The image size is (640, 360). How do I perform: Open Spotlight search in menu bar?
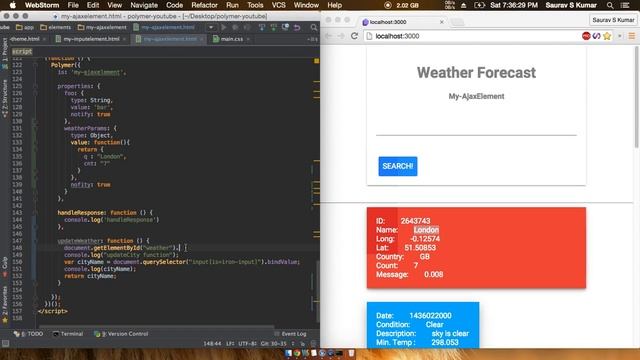click(610, 5)
